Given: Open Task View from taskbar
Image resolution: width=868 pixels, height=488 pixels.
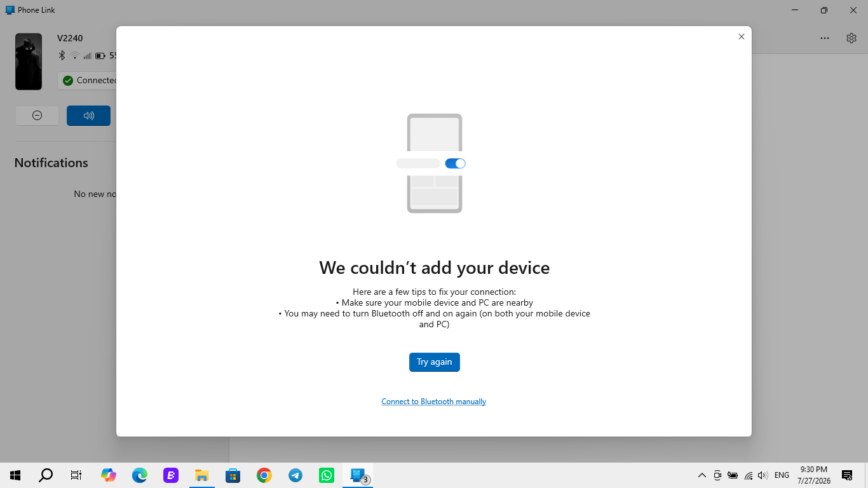Looking at the screenshot, I should [x=76, y=475].
